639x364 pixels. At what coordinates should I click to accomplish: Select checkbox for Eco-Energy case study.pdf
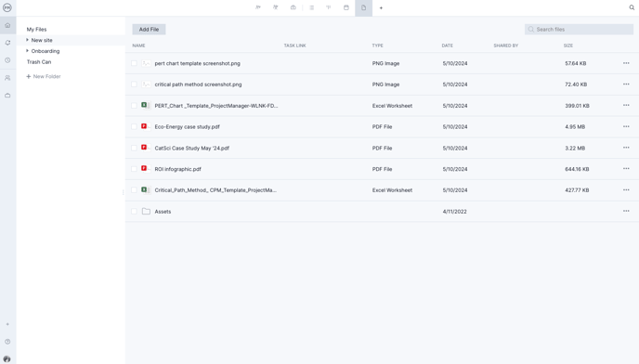pyautogui.click(x=134, y=127)
